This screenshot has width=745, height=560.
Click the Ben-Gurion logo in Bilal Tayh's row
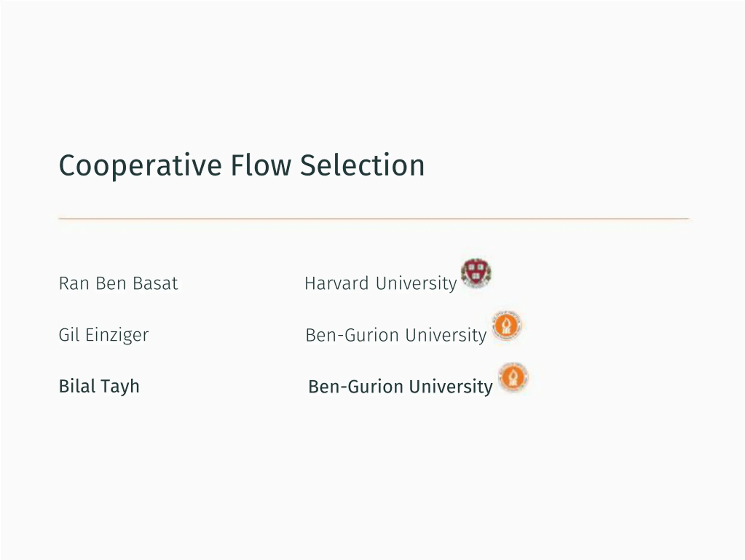(x=513, y=377)
